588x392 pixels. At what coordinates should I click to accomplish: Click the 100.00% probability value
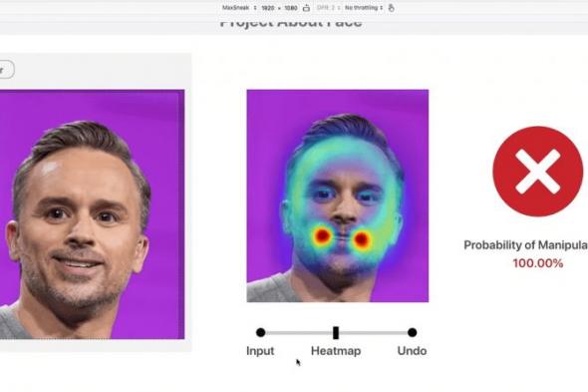pyautogui.click(x=538, y=263)
